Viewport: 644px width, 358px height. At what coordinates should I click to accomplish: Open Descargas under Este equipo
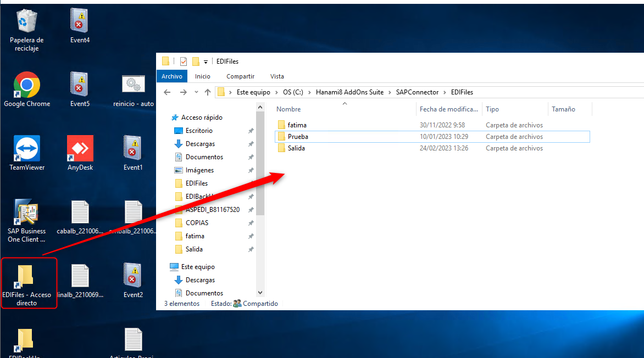[200, 280]
